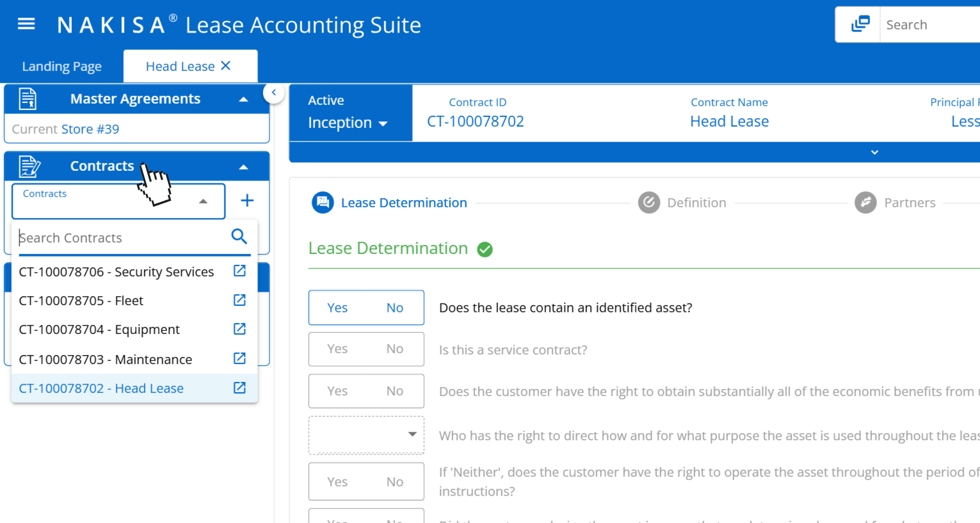Select CT-100078703 - Maintenance contract
The height and width of the screenshot is (523, 980).
point(105,359)
